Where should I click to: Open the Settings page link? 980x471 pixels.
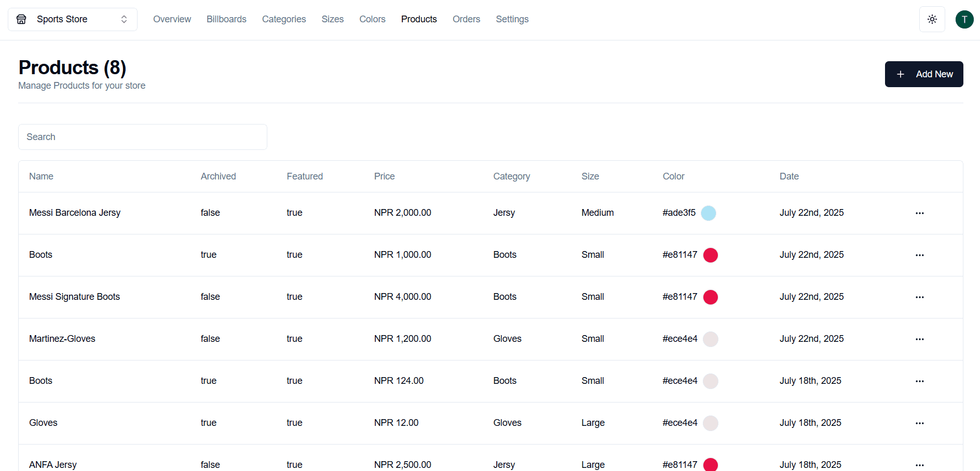[x=512, y=19]
